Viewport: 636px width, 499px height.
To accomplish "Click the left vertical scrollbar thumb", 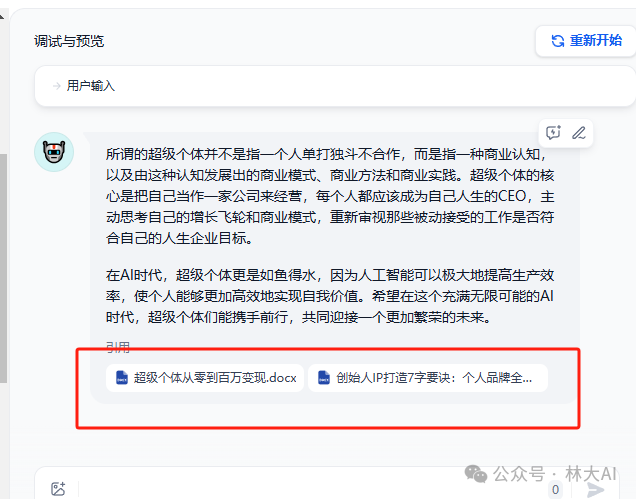I will [4, 268].
